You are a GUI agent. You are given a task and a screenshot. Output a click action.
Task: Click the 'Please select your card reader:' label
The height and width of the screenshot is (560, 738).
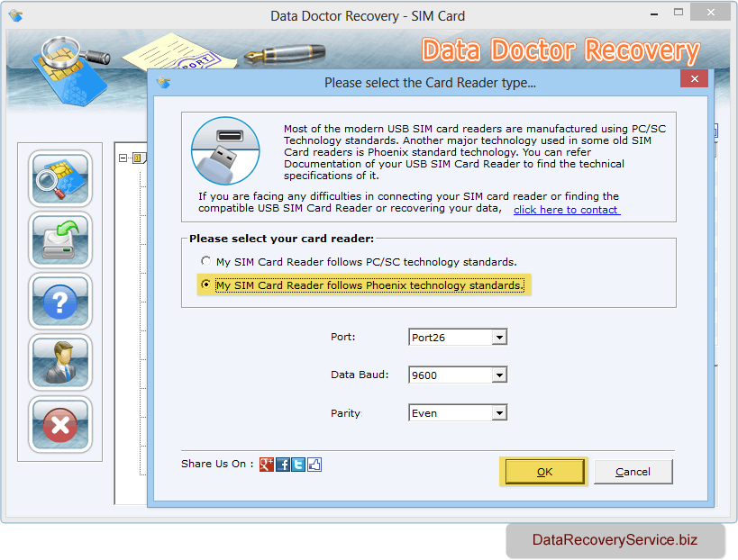[x=281, y=239]
